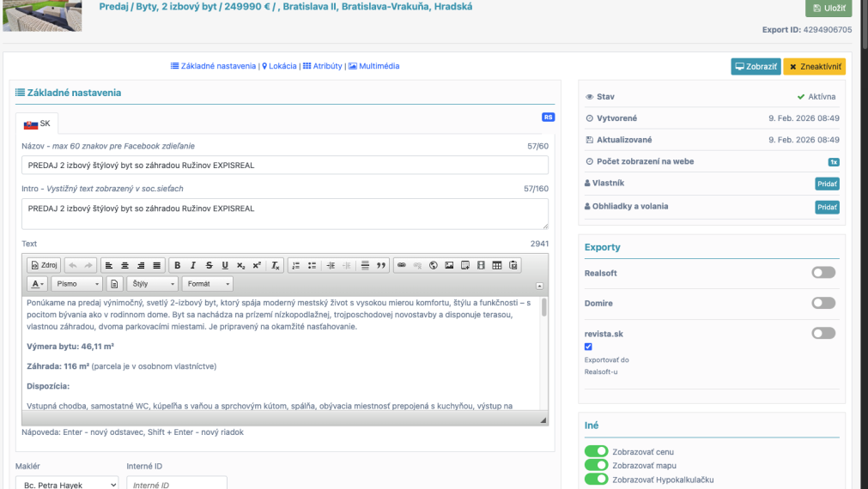868x489 pixels.
Task: Redo edit in text editor toolbar
Action: (88, 266)
